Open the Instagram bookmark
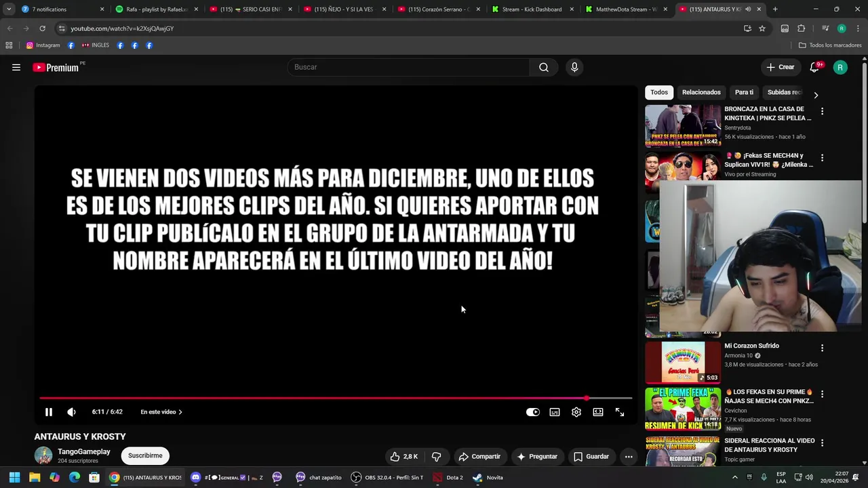The image size is (868, 488). [x=43, y=45]
